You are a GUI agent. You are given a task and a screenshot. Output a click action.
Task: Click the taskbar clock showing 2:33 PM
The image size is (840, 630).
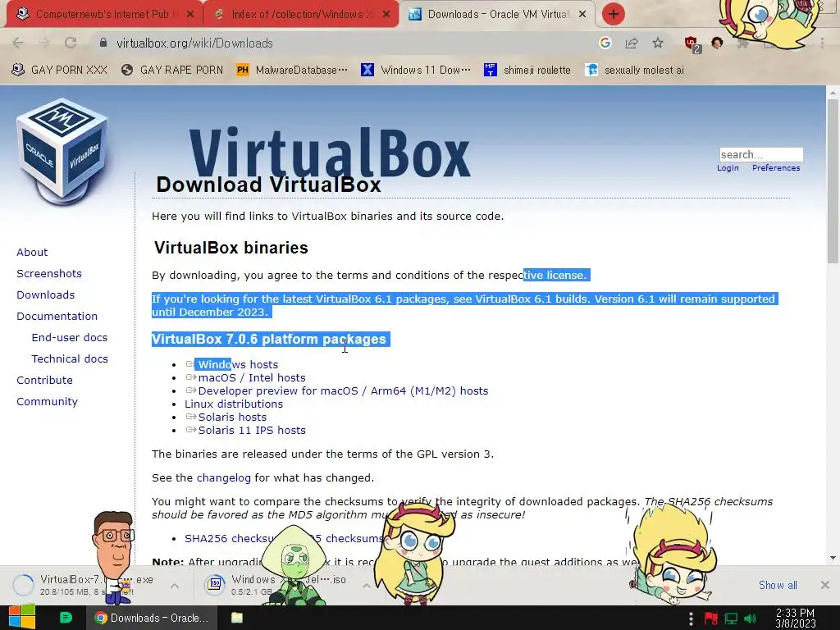tap(796, 619)
